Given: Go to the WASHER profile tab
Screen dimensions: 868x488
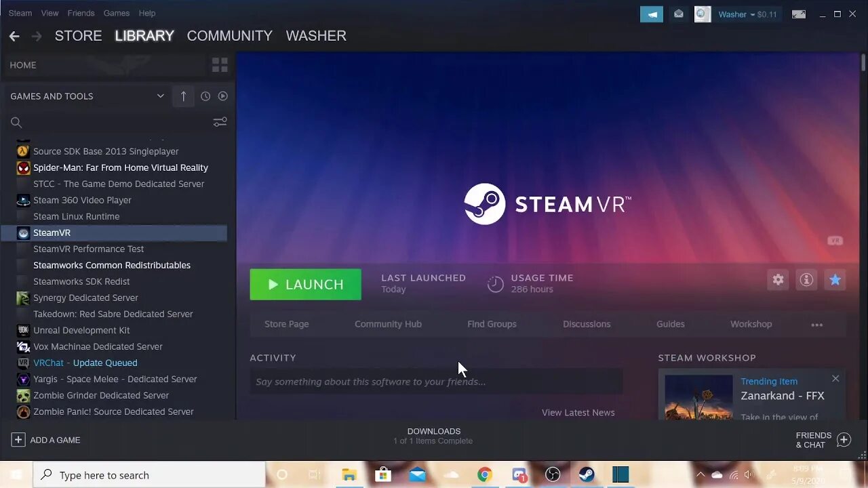Looking at the screenshot, I should [316, 36].
